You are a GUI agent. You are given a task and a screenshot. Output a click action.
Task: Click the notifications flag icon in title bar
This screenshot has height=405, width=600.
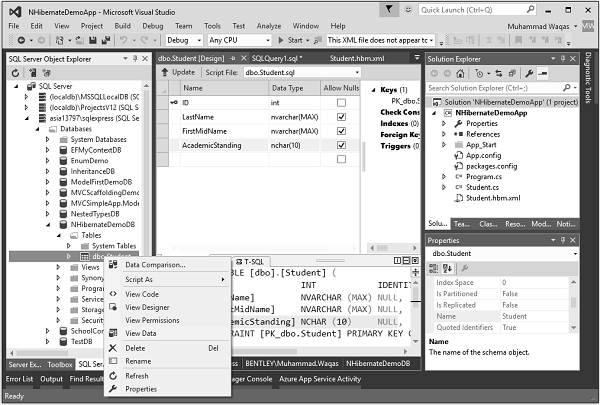tap(389, 10)
